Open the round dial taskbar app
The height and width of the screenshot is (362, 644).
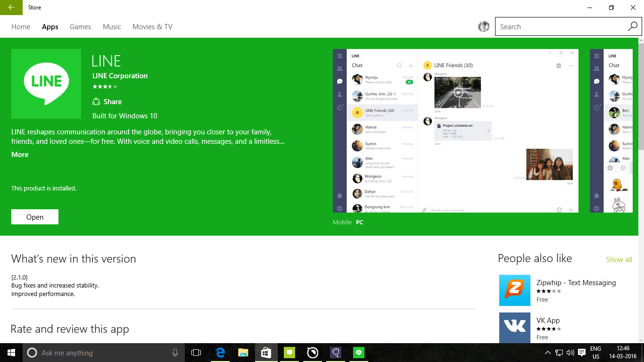(x=312, y=353)
